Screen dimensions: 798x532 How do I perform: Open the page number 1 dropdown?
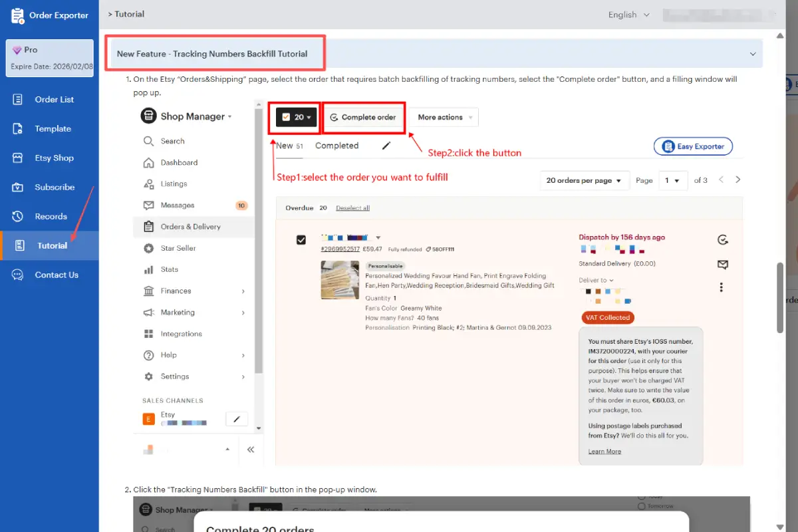(x=672, y=180)
